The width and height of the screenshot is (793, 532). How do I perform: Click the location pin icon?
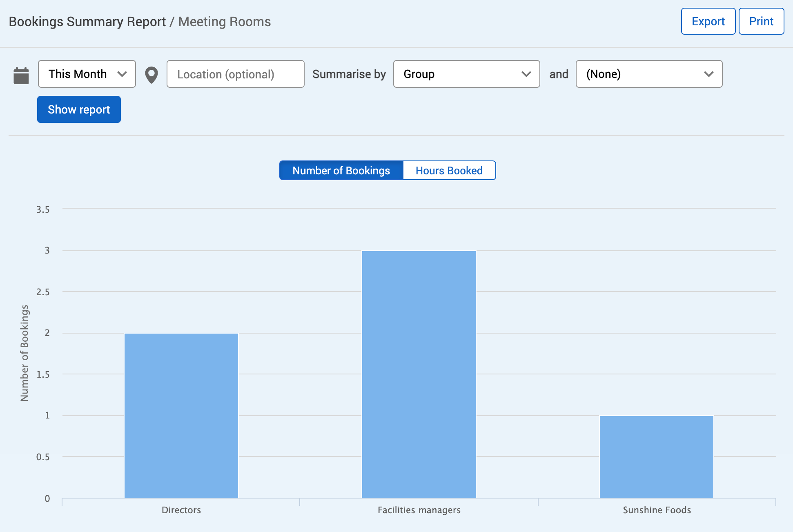[151, 75]
